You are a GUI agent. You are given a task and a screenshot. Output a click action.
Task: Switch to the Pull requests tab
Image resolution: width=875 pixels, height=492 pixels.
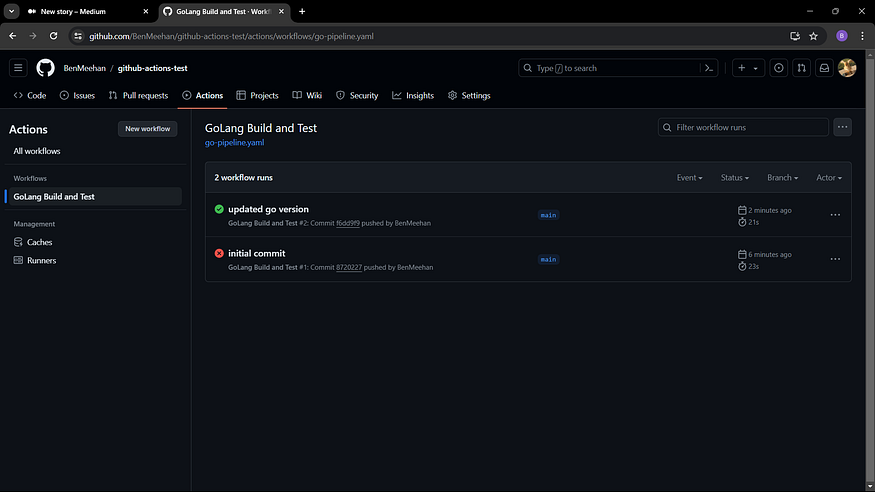click(x=138, y=95)
